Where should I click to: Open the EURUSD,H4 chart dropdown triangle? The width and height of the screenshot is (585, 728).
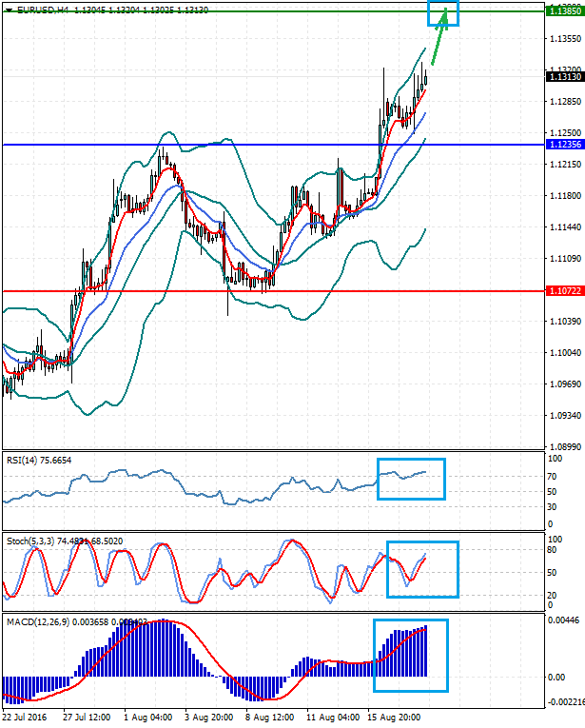point(8,9)
